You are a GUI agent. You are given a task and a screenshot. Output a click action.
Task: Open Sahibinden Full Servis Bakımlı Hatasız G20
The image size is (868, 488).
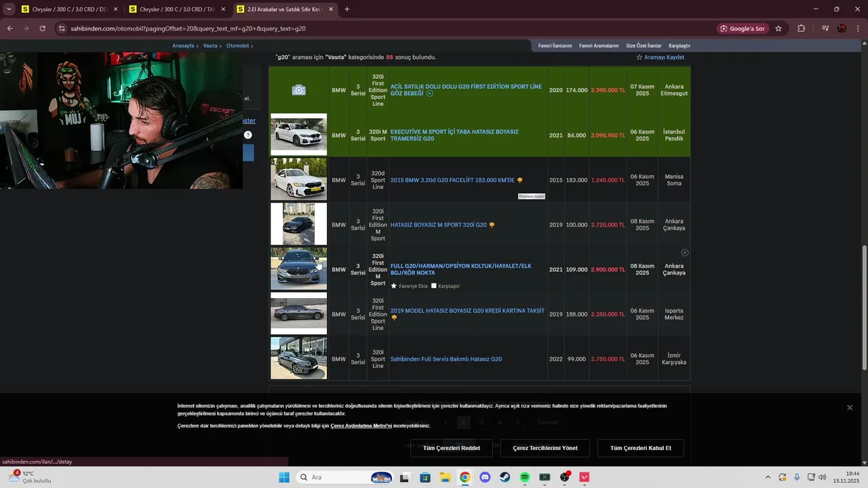tap(446, 359)
